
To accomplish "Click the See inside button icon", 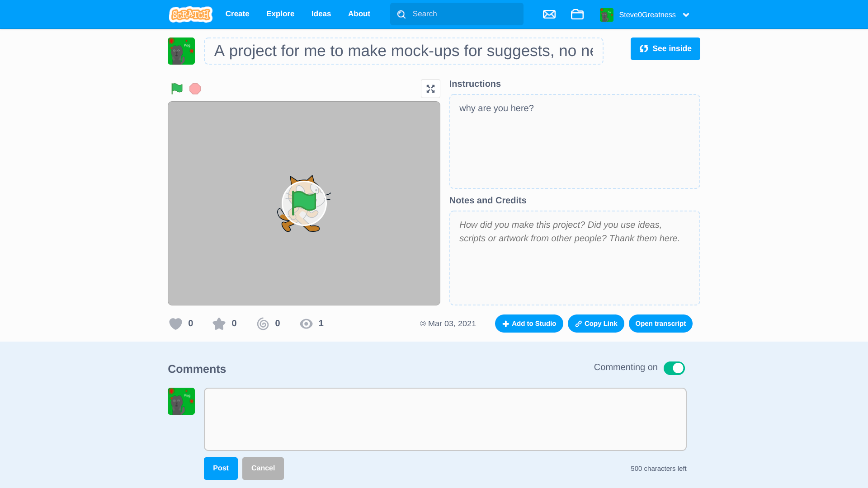I will [643, 48].
